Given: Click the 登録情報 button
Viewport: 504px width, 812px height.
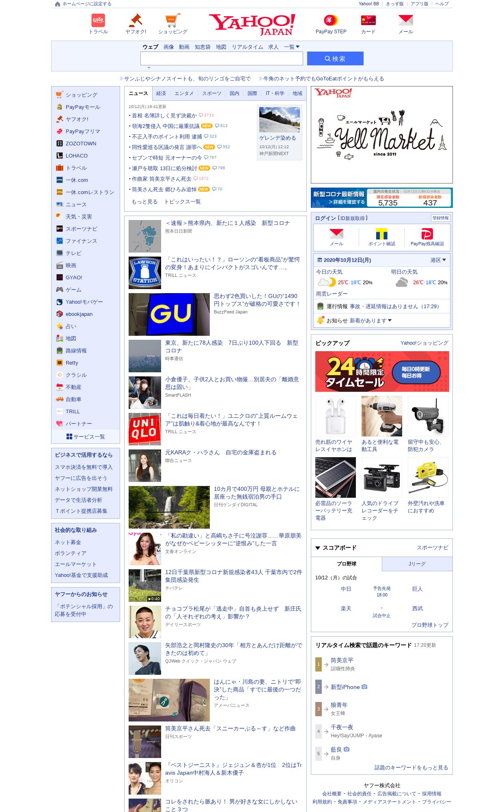Looking at the screenshot, I should point(440,218).
